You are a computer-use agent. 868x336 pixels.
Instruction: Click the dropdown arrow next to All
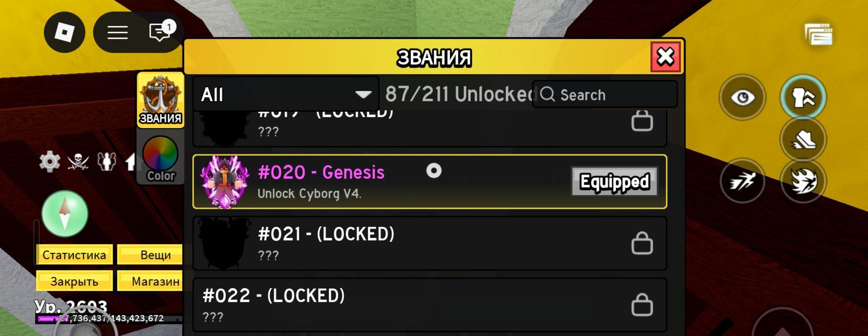tap(363, 94)
